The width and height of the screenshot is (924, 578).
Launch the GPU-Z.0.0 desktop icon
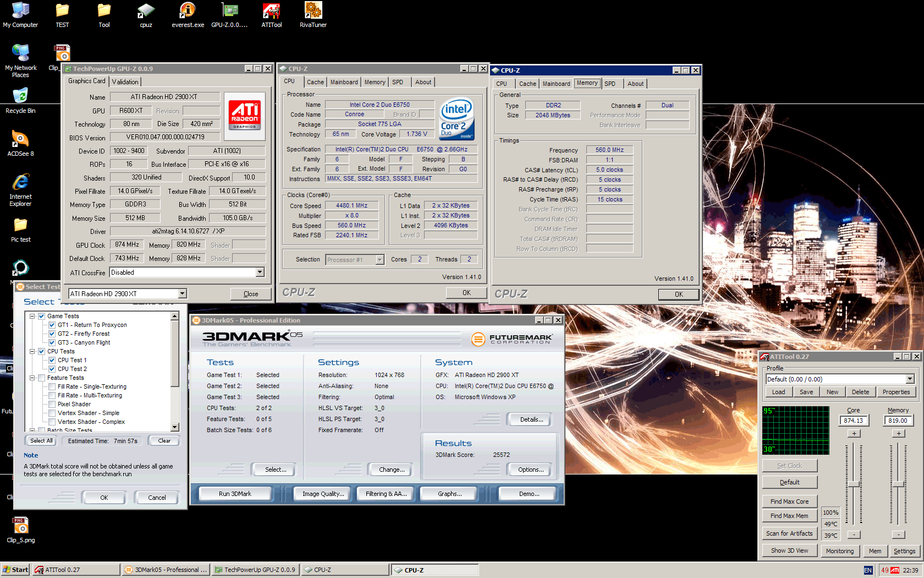(229, 15)
